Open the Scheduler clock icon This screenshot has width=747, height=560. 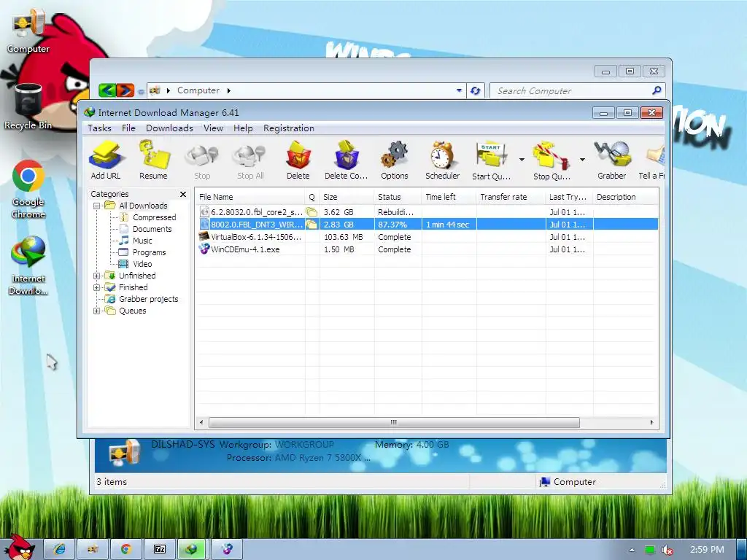click(x=442, y=160)
